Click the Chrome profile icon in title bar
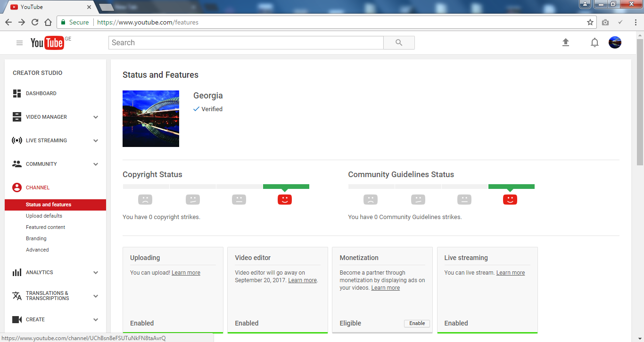This screenshot has height=342, width=644. (585, 4)
